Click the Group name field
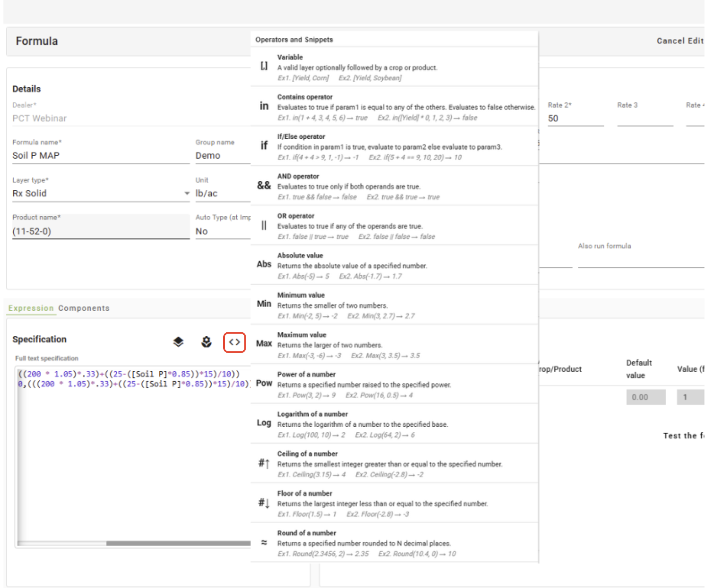Image resolution: width=714 pixels, height=588 pixels. tap(223, 156)
